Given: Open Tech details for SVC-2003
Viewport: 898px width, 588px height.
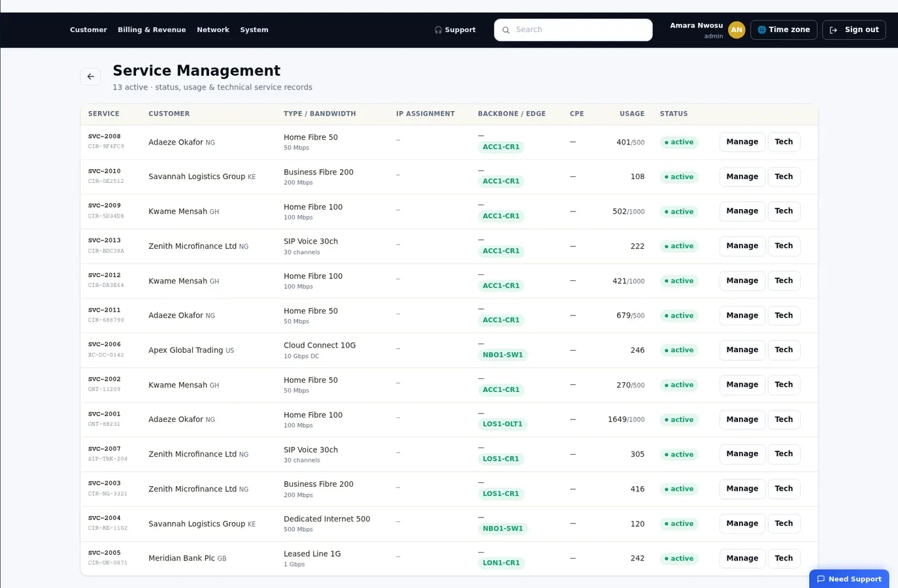Looking at the screenshot, I should (x=784, y=488).
